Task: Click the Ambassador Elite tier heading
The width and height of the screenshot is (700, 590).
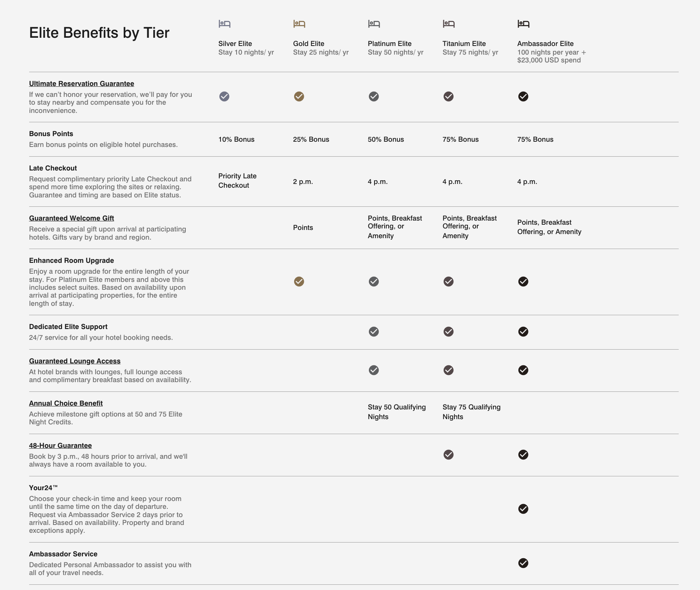Action: [545, 44]
